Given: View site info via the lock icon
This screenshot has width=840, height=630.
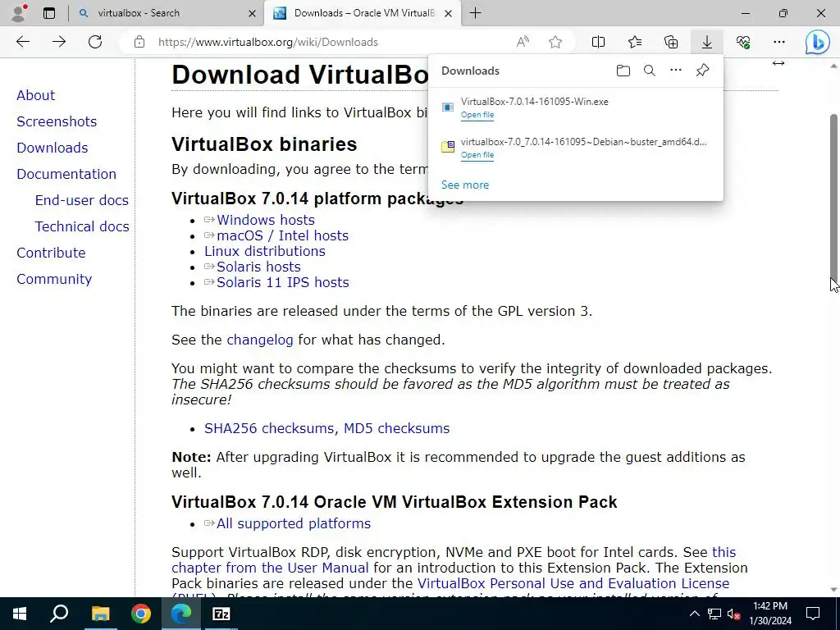Looking at the screenshot, I should click(139, 42).
